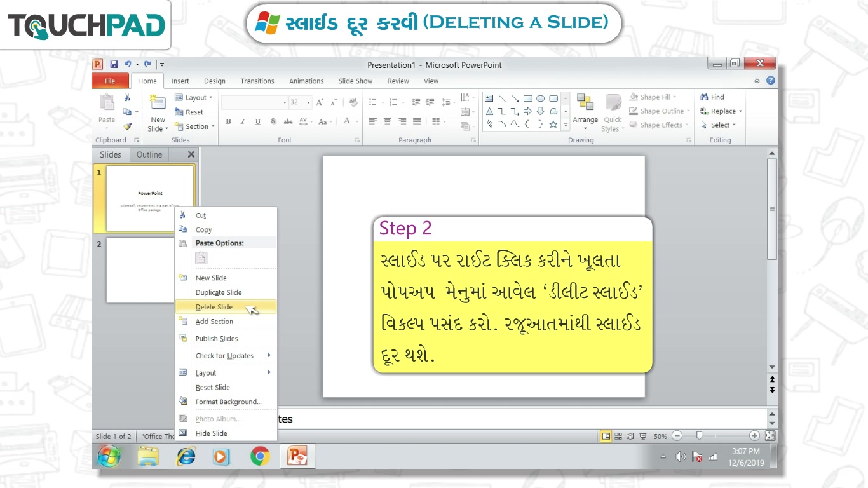868x488 pixels.
Task: Switch to the Design tab
Action: (215, 81)
